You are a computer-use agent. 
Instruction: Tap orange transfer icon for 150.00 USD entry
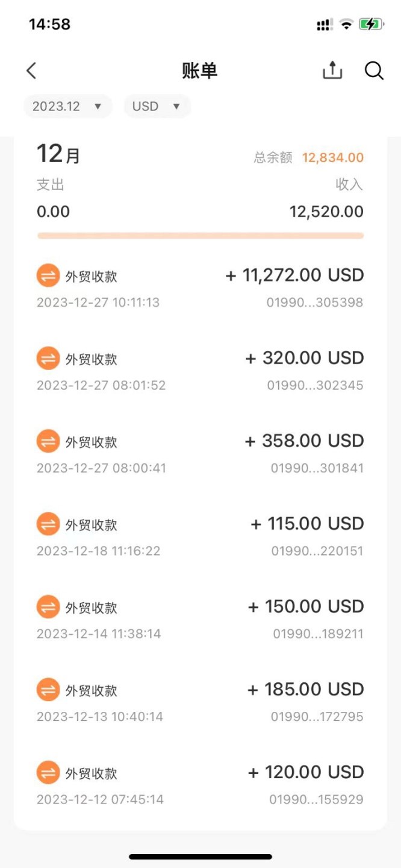48,607
